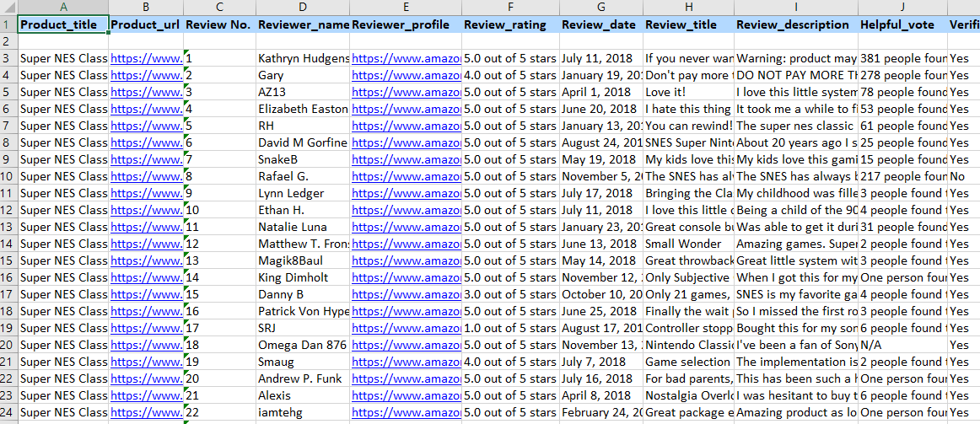Open the product URL link in row 3
This screenshot has width=980, height=424.
[146, 58]
